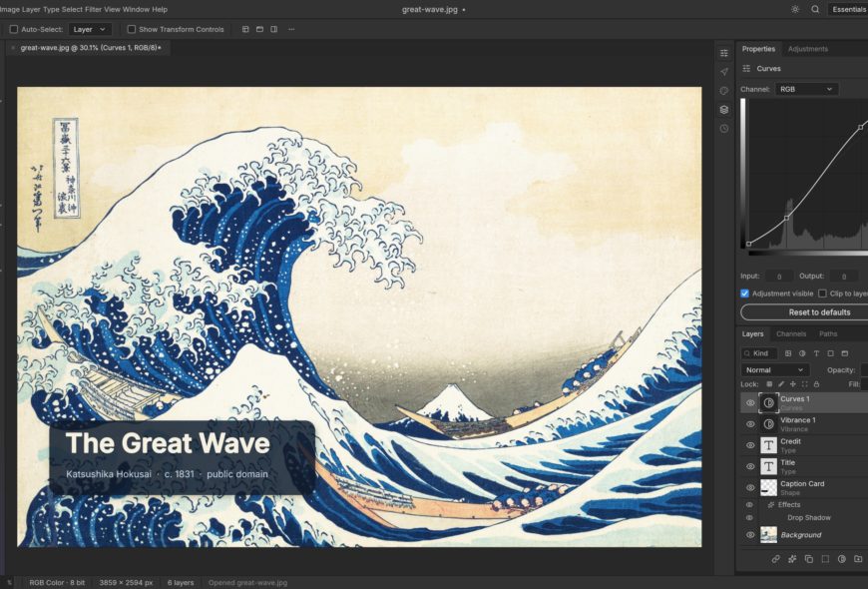Viewport: 868px width, 589px height.
Task: Switch to the Paths tab
Action: [828, 334]
